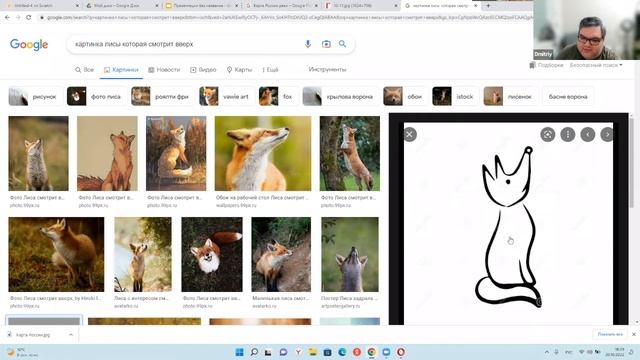
Task: Open the Карты tab
Action: click(x=239, y=70)
